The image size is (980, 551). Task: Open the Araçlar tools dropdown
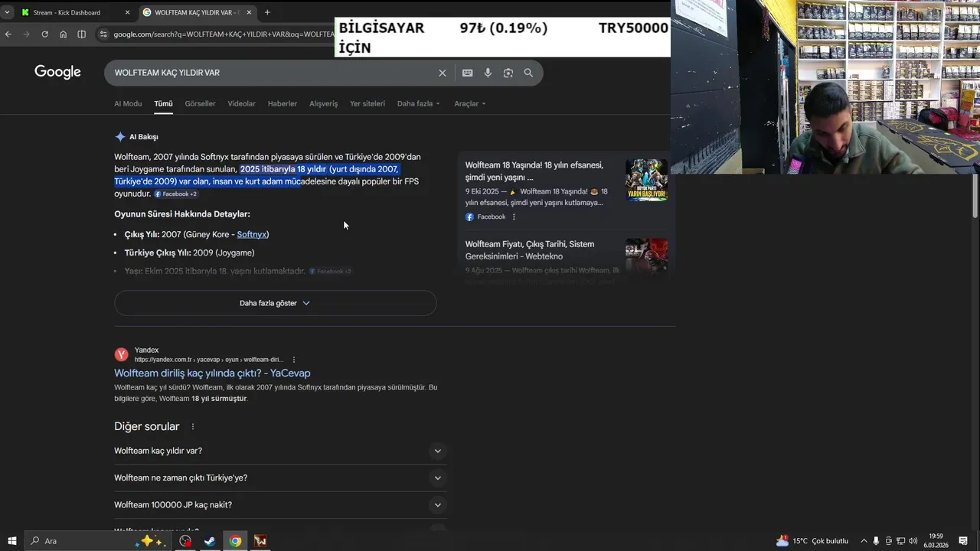469,103
